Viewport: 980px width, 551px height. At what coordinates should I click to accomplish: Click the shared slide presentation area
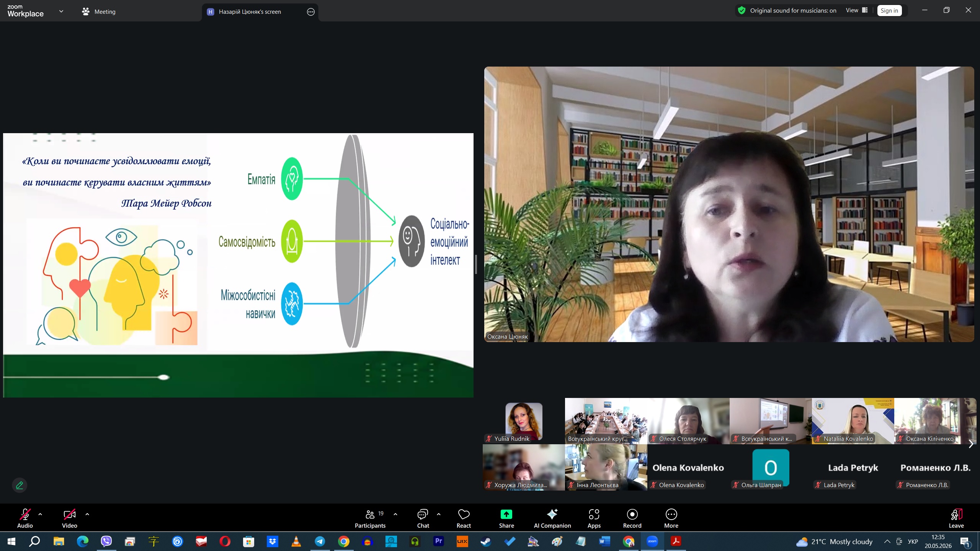pyautogui.click(x=238, y=265)
